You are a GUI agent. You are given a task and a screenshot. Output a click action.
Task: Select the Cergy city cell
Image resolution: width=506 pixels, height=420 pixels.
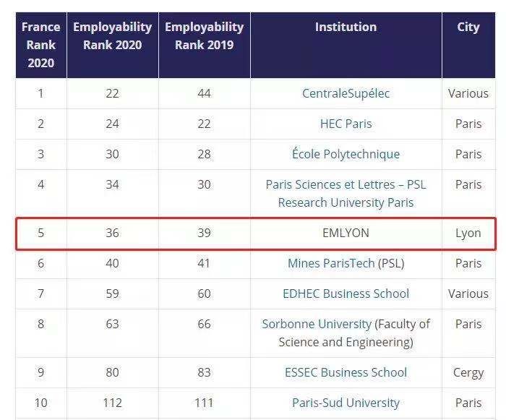(468, 372)
